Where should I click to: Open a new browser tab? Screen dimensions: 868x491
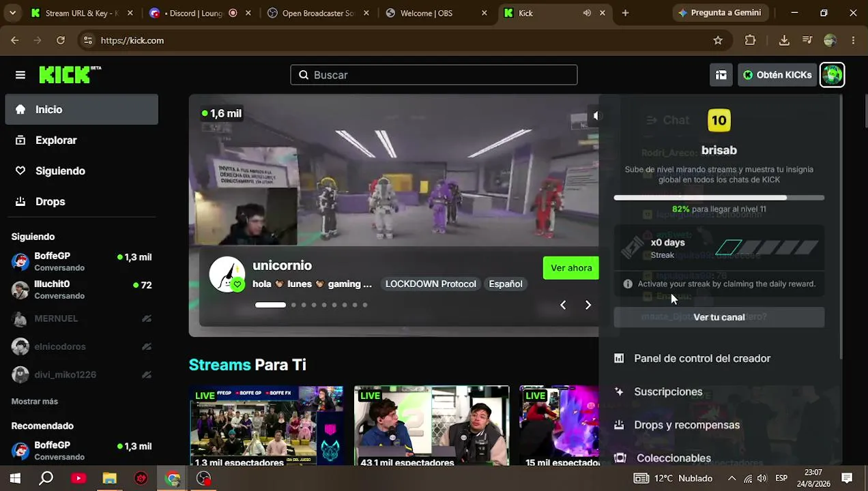click(x=625, y=13)
